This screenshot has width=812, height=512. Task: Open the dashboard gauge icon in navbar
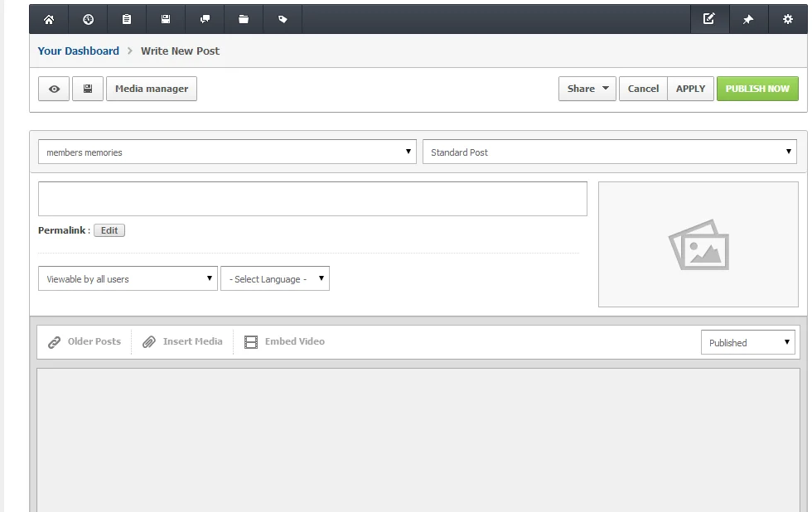click(88, 19)
